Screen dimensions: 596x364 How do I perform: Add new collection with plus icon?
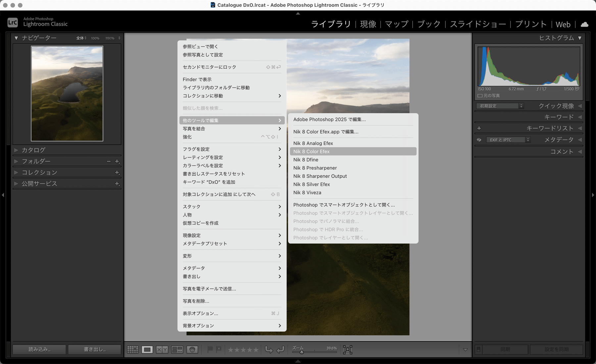point(117,173)
